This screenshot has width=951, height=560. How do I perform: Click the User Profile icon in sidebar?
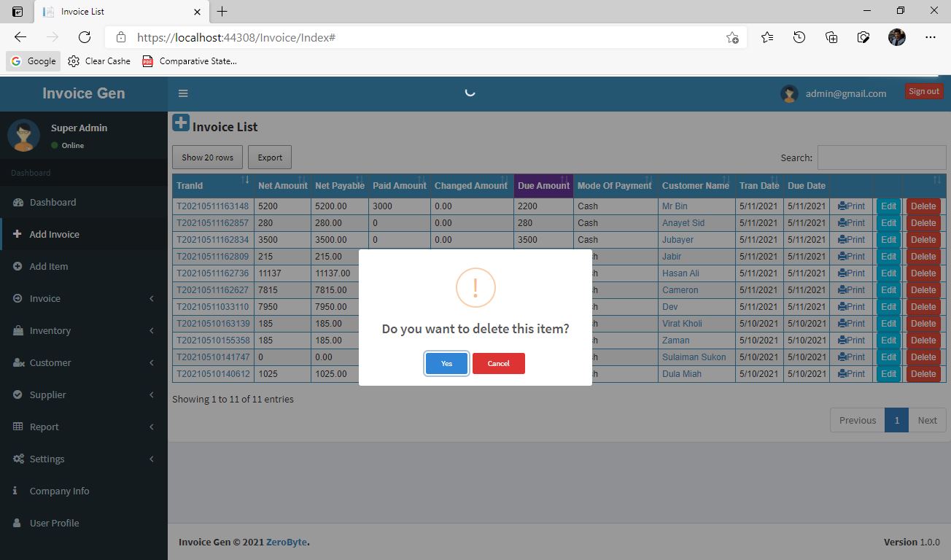tap(17, 523)
